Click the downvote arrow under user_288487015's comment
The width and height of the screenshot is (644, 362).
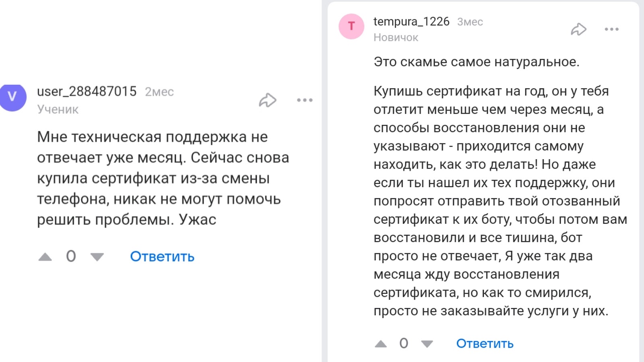(96, 256)
